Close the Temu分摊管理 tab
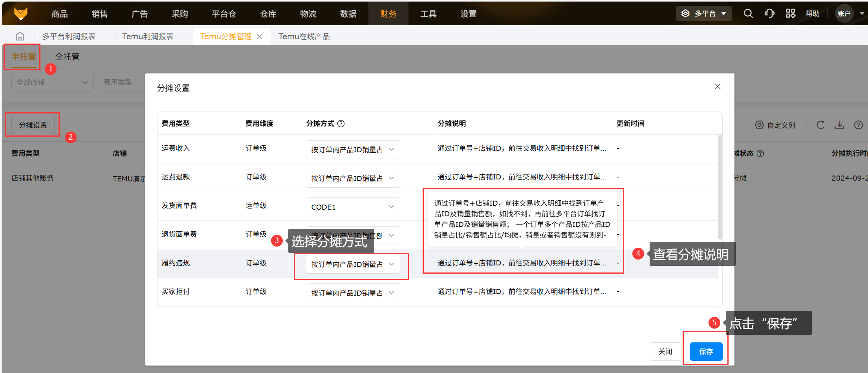Image resolution: width=868 pixels, height=373 pixels. (x=260, y=37)
